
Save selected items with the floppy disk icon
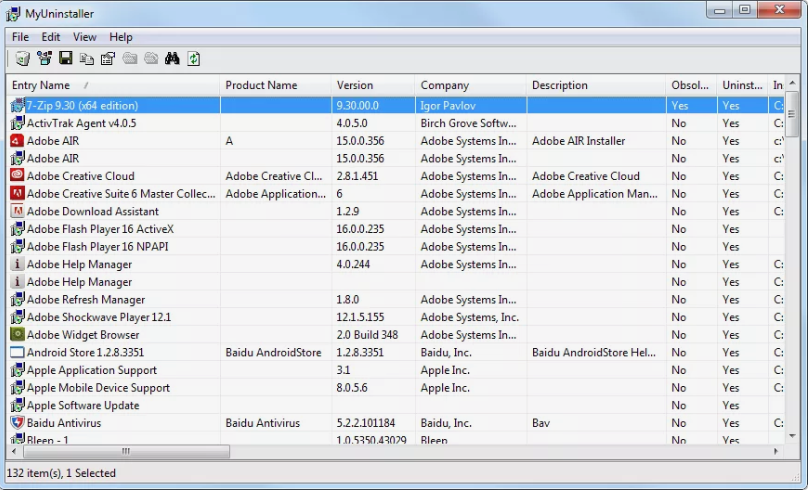(x=65, y=58)
